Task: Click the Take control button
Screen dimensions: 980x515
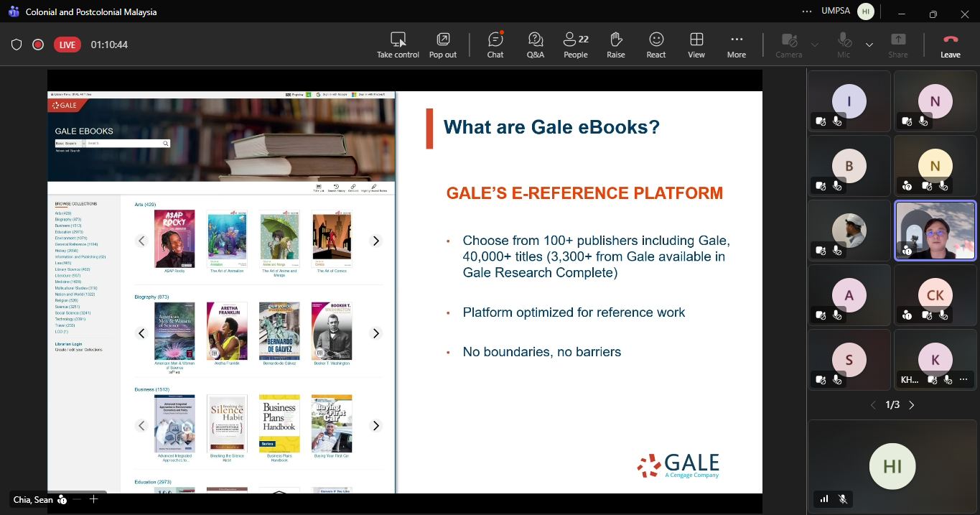Action: 398,45
